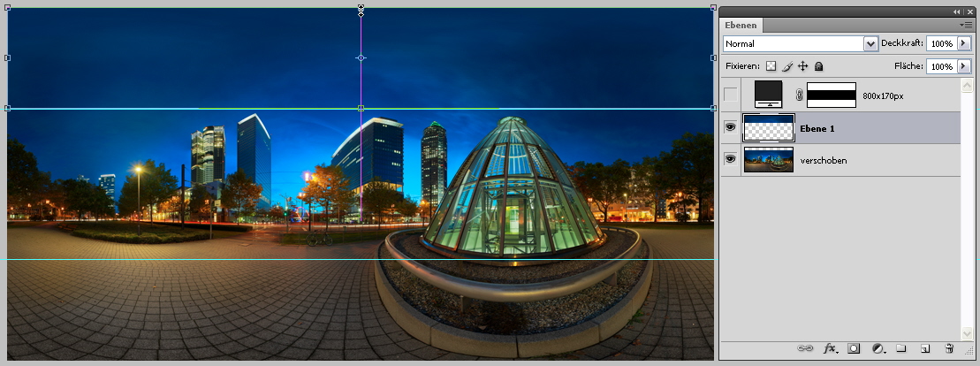This screenshot has height=366, width=980.
Task: Lock all with padlock icon
Action: click(819, 66)
